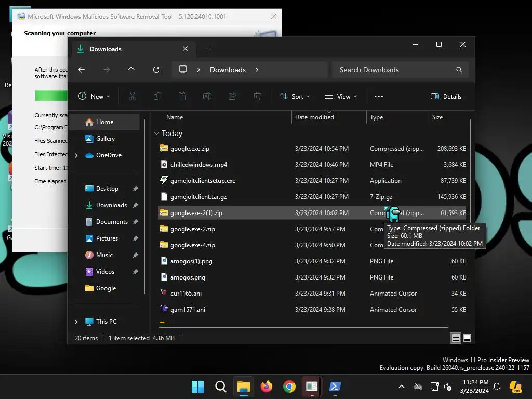Sort by Name column header
Viewport: 532px width, 399px height.
tap(175, 117)
